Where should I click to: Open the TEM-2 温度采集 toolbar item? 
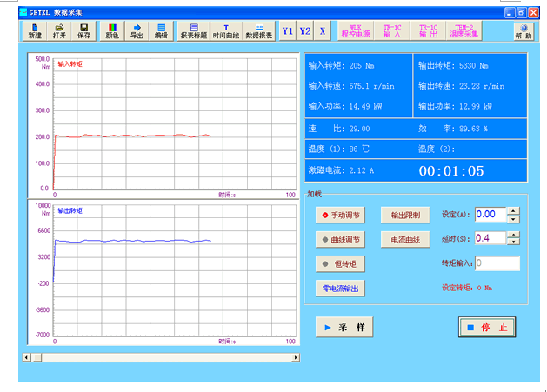click(x=464, y=31)
